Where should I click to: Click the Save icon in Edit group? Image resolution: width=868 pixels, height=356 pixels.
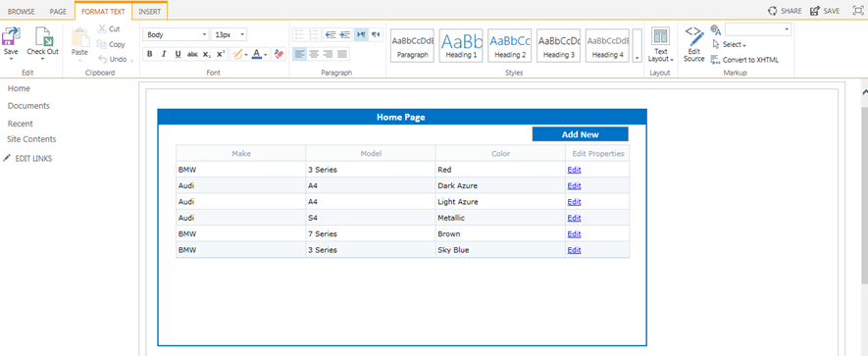pos(11,37)
